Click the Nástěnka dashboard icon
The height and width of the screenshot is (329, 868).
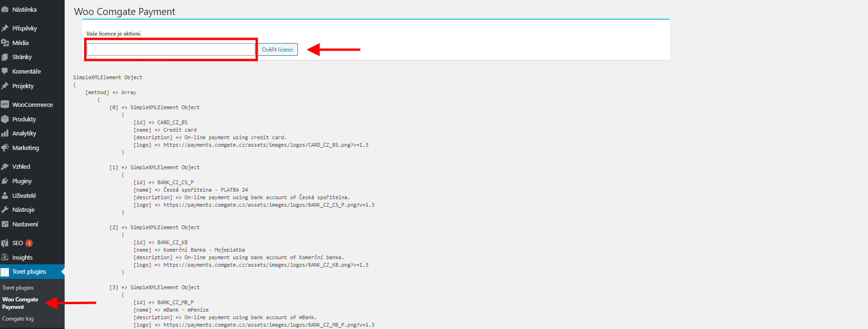coord(5,9)
